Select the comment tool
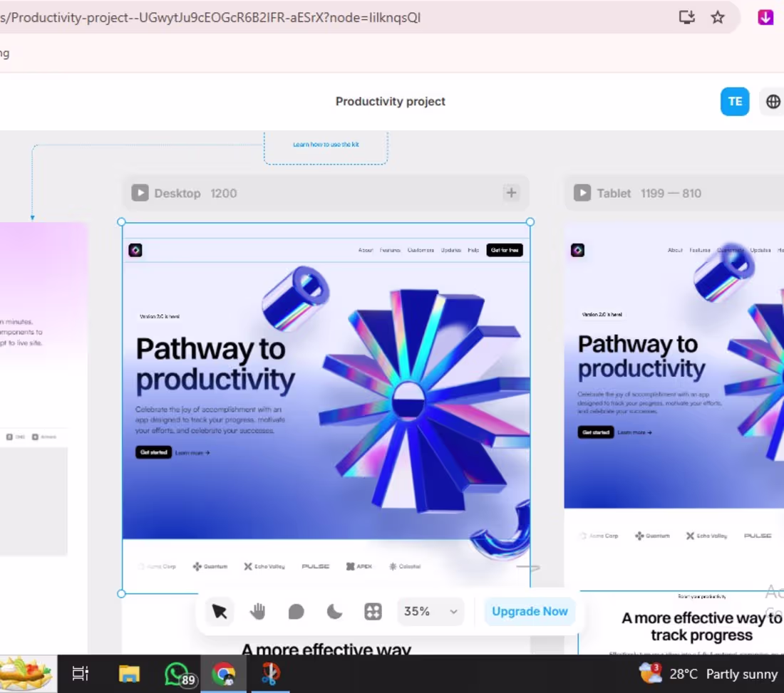The width and height of the screenshot is (784, 693). 296,611
